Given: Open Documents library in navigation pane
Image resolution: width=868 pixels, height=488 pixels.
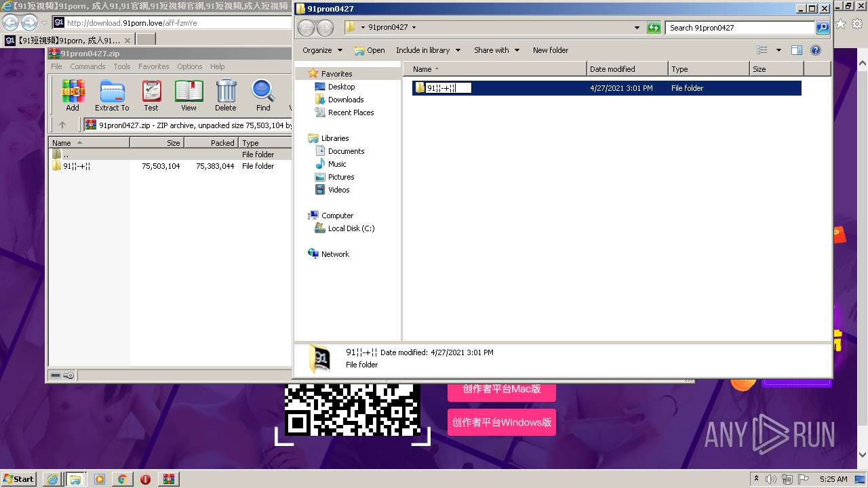Looking at the screenshot, I should (346, 151).
